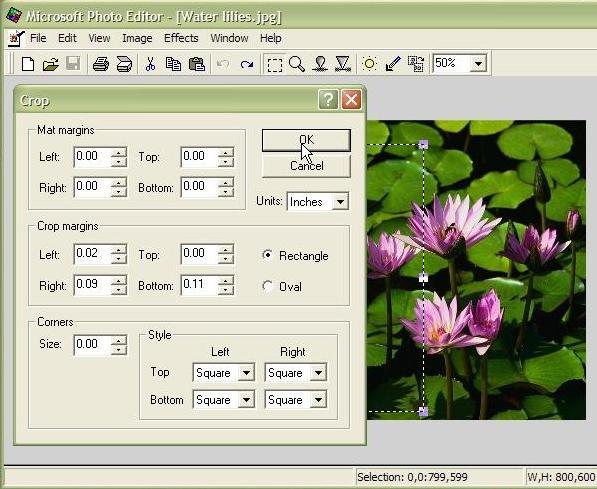
Task: Select the Cut scissors icon
Action: tap(150, 64)
